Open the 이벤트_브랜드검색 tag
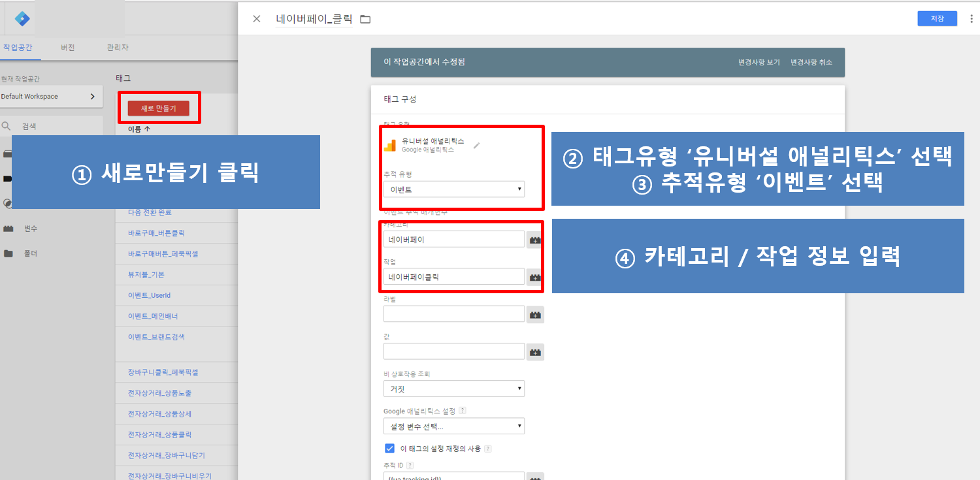Viewport: 980px width, 480px height. tap(156, 337)
